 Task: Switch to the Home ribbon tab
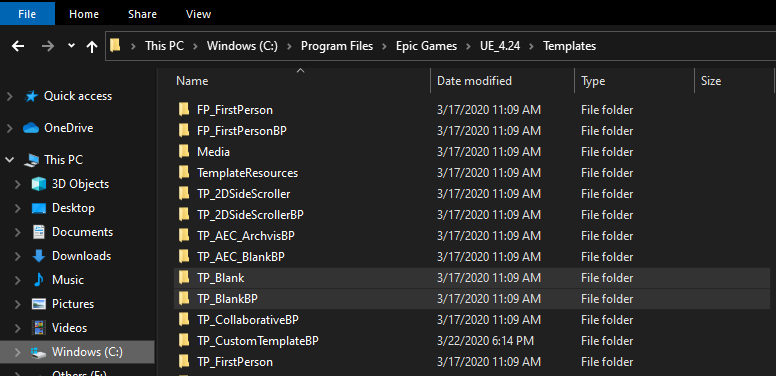[83, 14]
